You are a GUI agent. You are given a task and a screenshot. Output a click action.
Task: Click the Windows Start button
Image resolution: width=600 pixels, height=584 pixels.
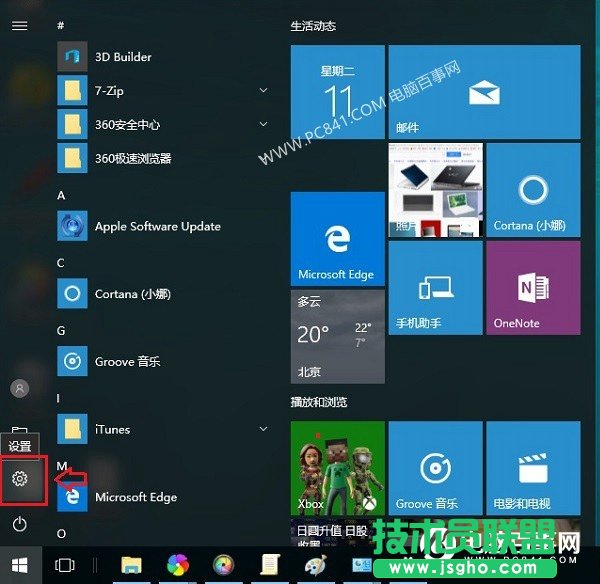[20, 565]
